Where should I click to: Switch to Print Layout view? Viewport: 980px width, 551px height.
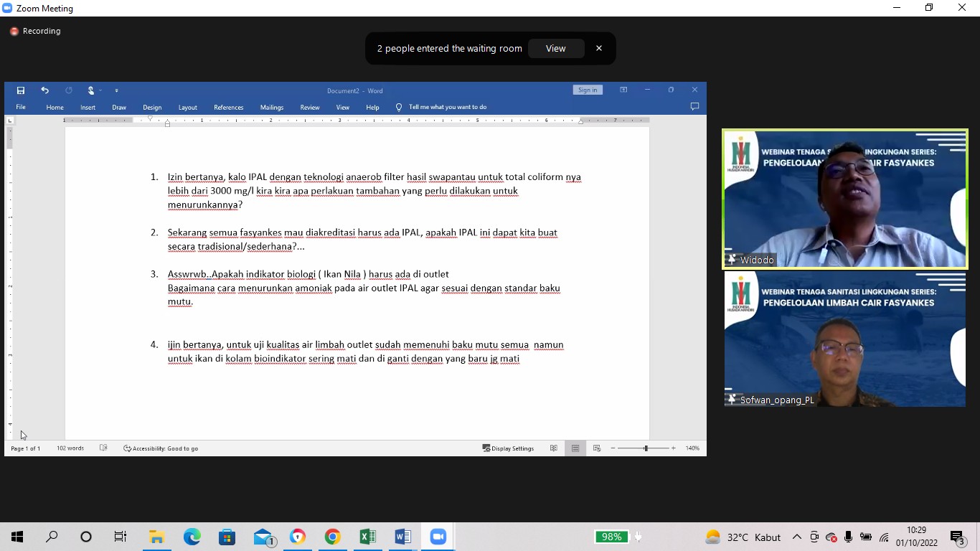click(x=575, y=448)
